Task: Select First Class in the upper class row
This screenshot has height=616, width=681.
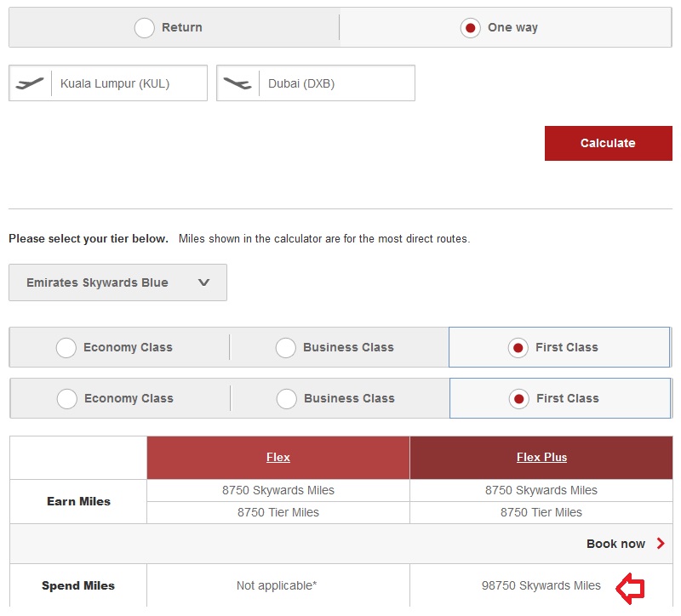Action: (x=518, y=347)
